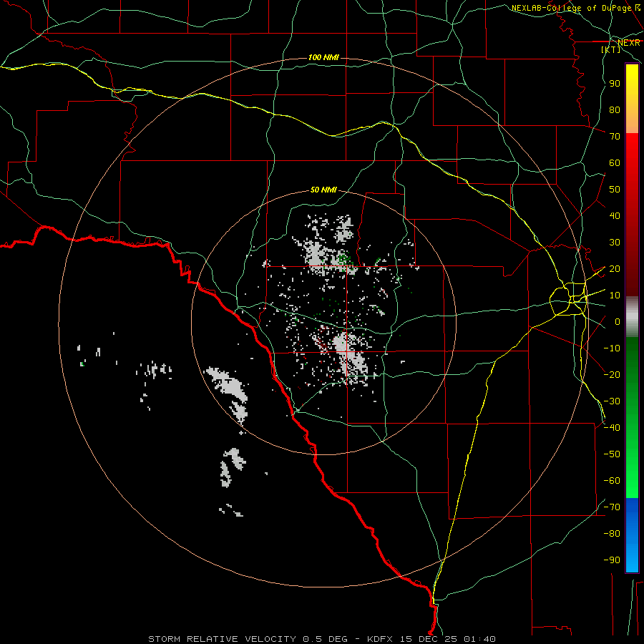The image size is (644, 644).
Task: Click the -60 value on velocity scale
Action: click(612, 481)
